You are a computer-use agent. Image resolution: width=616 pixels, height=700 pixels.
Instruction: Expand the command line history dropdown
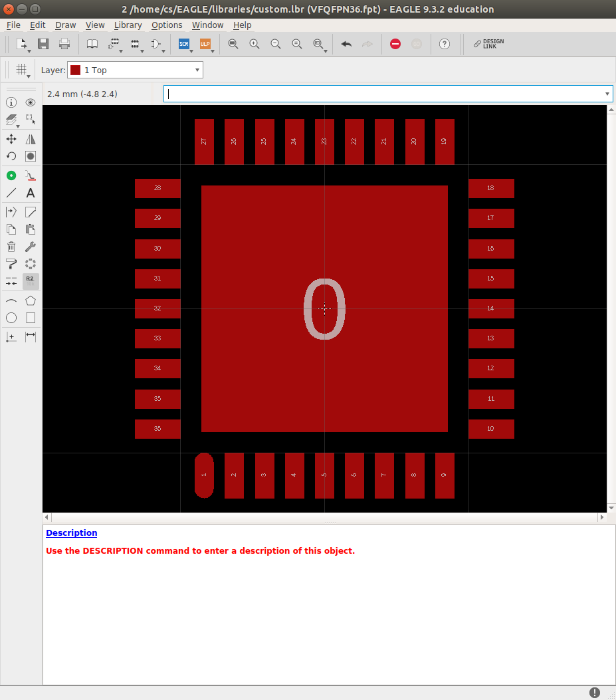pos(607,94)
